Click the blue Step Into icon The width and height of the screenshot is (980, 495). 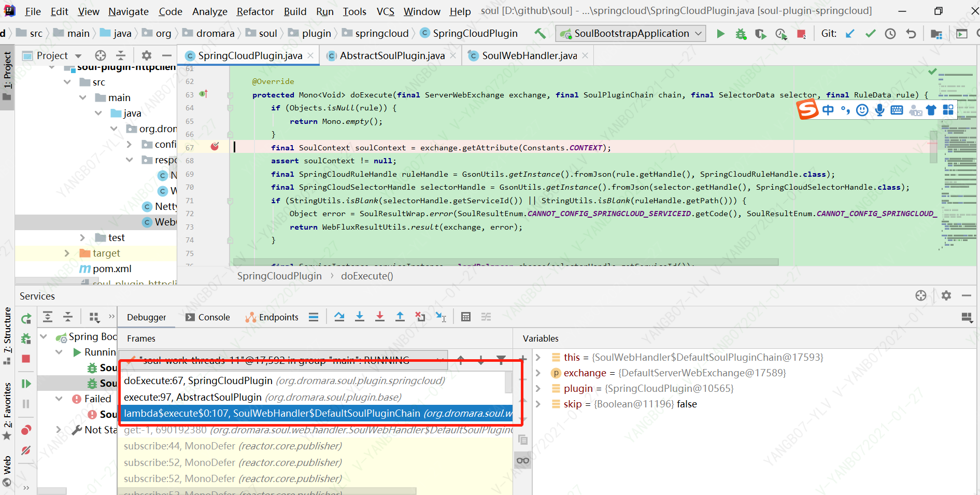pyautogui.click(x=360, y=317)
